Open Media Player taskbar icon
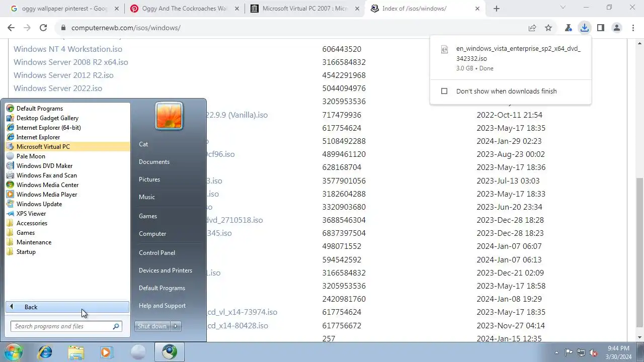Screen dimensions: 644x362 click(x=106, y=352)
